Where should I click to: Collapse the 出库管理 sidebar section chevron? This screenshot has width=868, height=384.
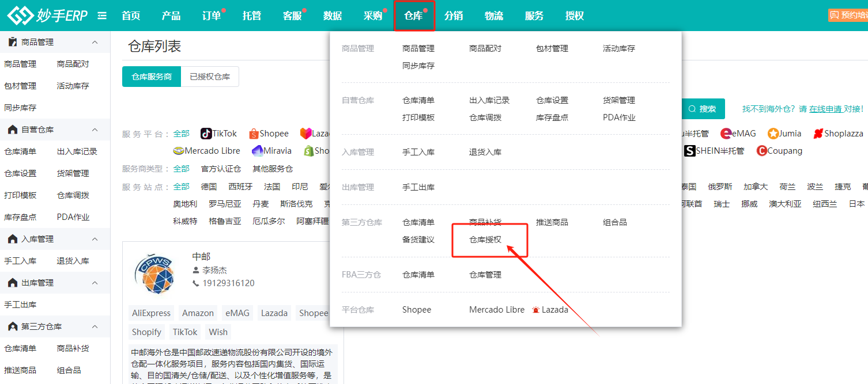click(x=95, y=283)
